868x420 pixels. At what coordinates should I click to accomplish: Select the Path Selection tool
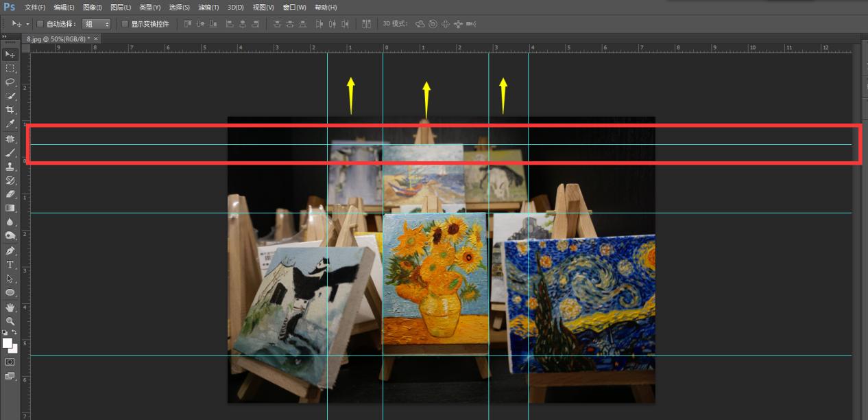click(10, 279)
